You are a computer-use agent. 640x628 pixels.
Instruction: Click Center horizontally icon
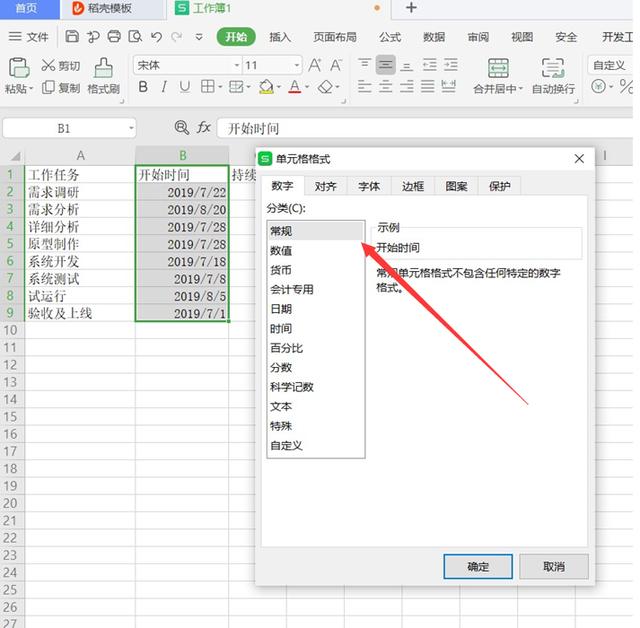[385, 87]
